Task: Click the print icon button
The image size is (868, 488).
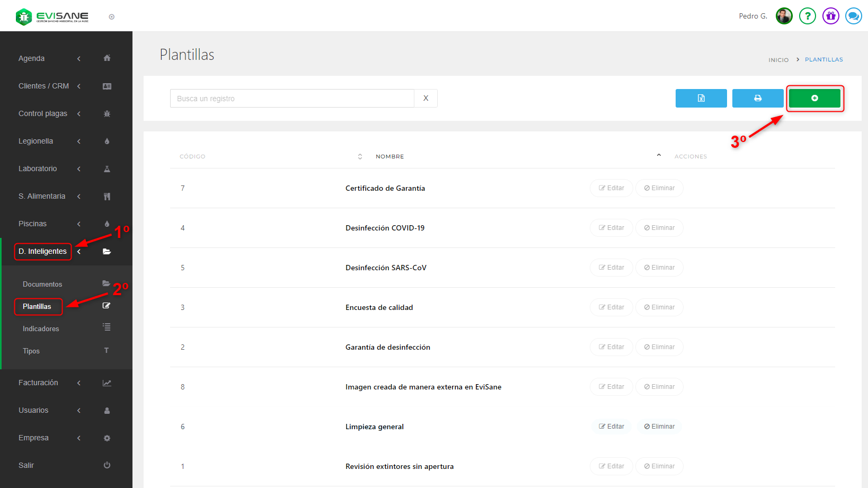Action: pyautogui.click(x=757, y=98)
